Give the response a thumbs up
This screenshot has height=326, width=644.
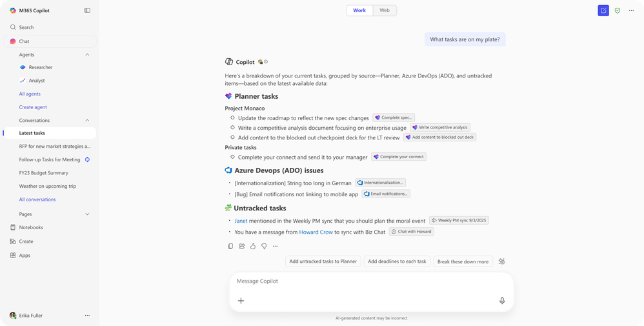(x=253, y=246)
